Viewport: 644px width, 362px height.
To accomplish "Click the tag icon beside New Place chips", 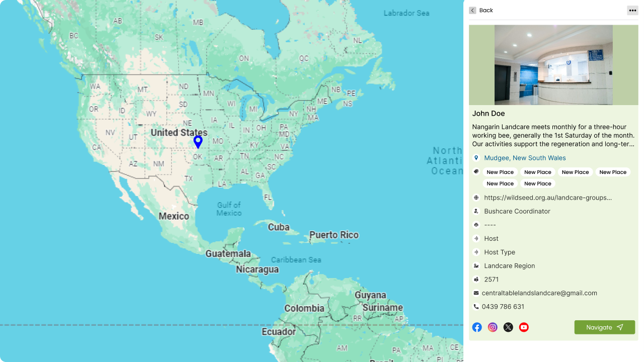I will pyautogui.click(x=476, y=172).
